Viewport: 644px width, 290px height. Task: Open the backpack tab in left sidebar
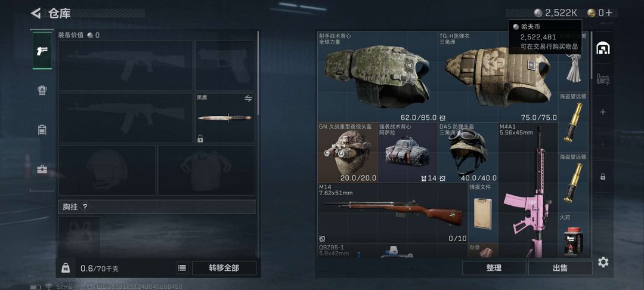coord(42,90)
